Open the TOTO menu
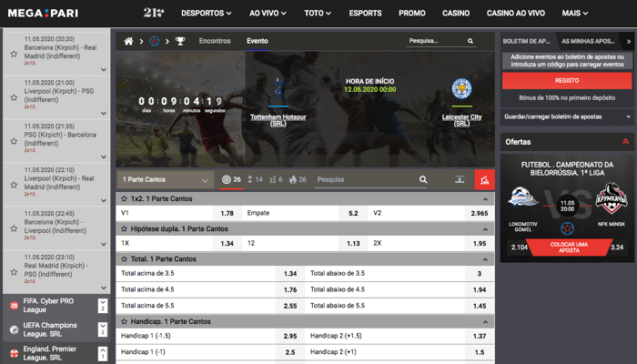 (318, 14)
